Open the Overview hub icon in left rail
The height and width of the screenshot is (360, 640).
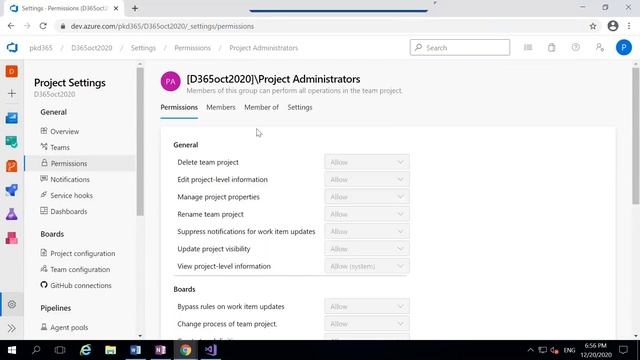pyautogui.click(x=11, y=118)
